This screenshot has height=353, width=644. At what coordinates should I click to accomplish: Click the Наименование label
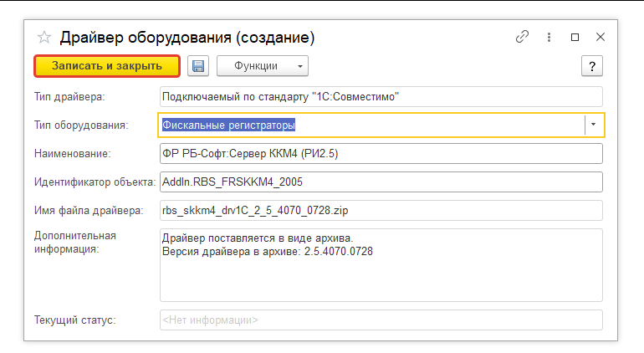72,153
